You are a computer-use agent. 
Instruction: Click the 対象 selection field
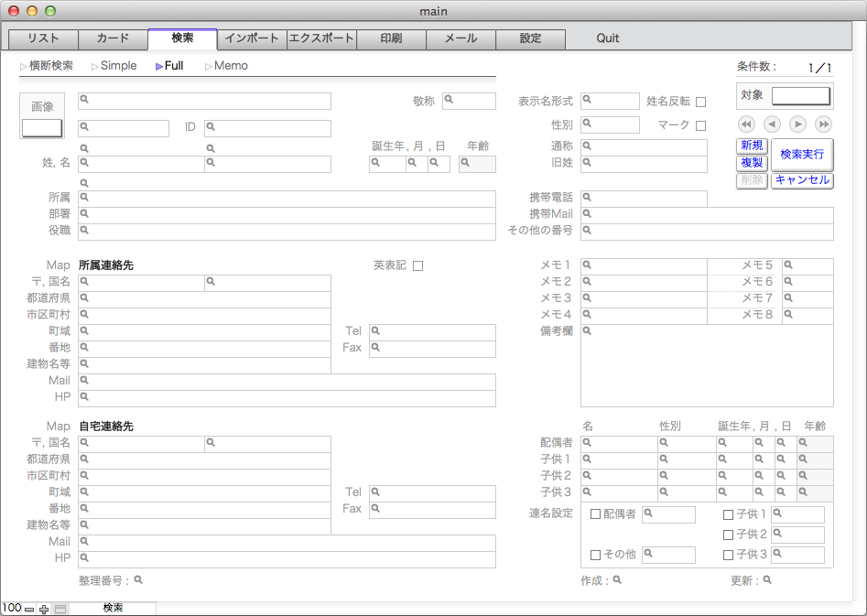point(801,96)
